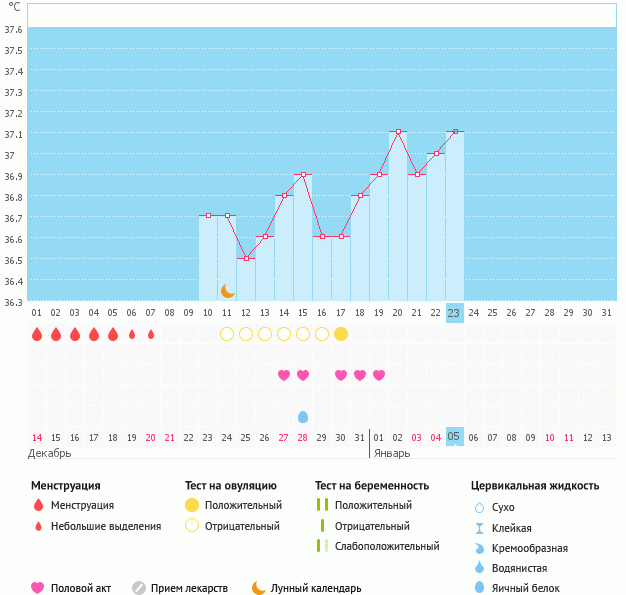Click the 37.1 temperature point on day 20
The image size is (626, 595).
coord(398,132)
